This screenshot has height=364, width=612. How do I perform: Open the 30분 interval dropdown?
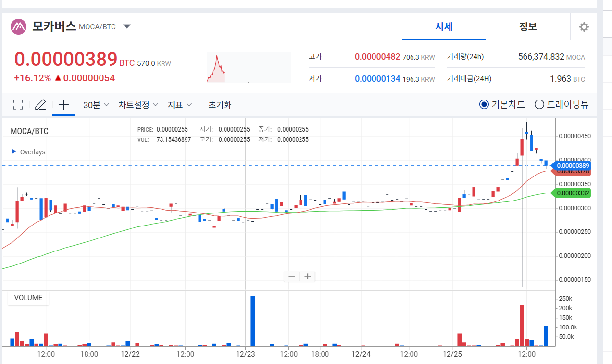click(96, 105)
